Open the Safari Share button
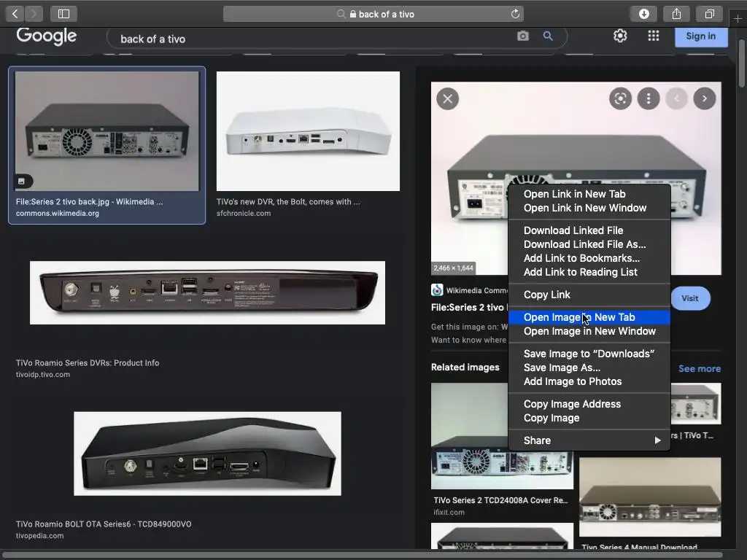The height and width of the screenshot is (560, 747). (676, 14)
